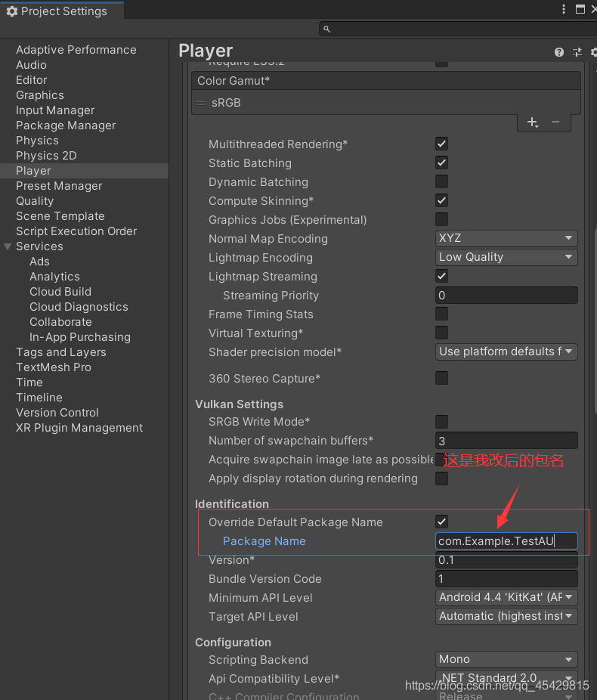
Task: Open Normal Map Encoding XYZ dropdown
Action: [506, 238]
